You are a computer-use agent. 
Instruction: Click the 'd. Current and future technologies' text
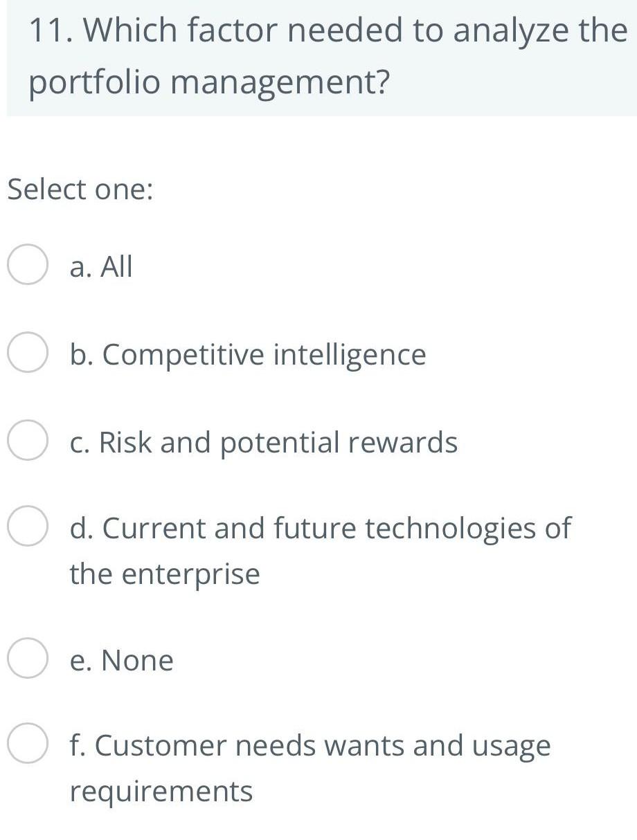pos(318,528)
